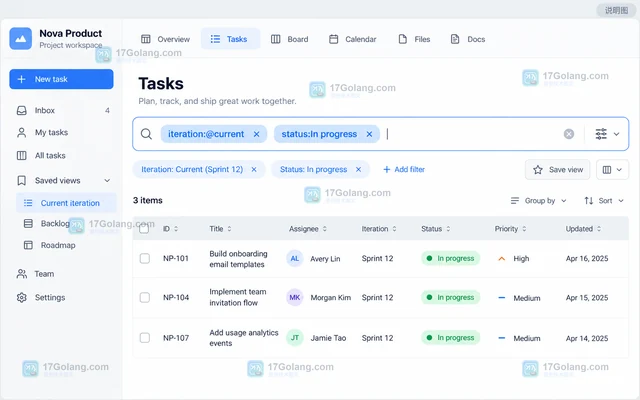Image resolution: width=640 pixels, height=400 pixels.
Task: Click the Save view star button
Action: tap(558, 169)
